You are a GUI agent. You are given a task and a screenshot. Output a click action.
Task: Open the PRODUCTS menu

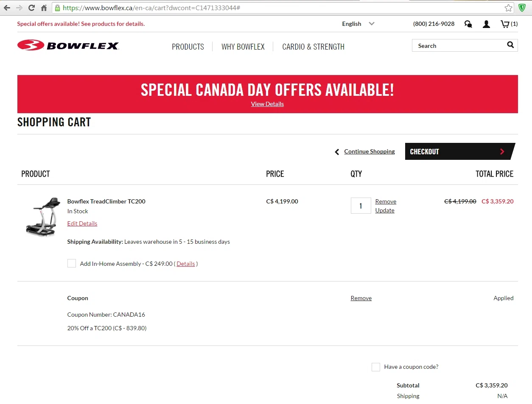[x=188, y=47]
